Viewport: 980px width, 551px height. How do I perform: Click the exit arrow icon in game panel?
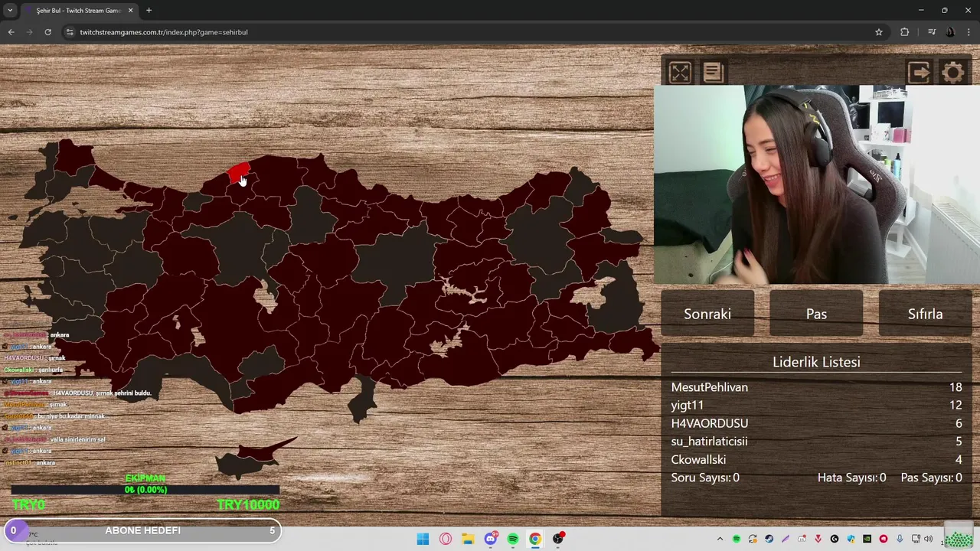[x=919, y=73]
